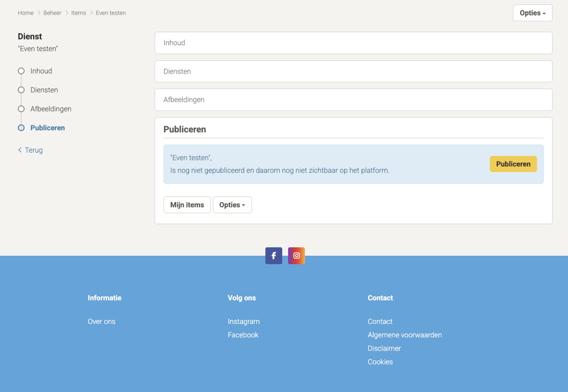Select the Publiceren step circle in sidebar
The height and width of the screenshot is (392, 568).
[x=21, y=128]
